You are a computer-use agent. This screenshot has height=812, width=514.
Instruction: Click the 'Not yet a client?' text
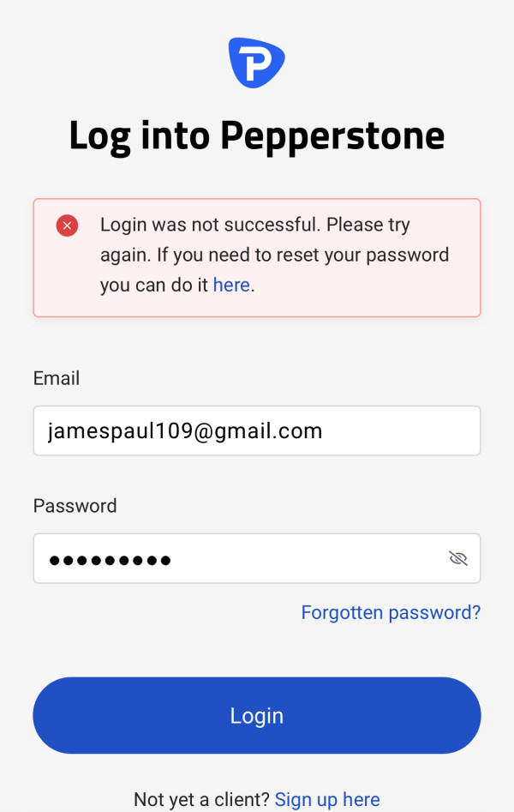click(x=202, y=799)
